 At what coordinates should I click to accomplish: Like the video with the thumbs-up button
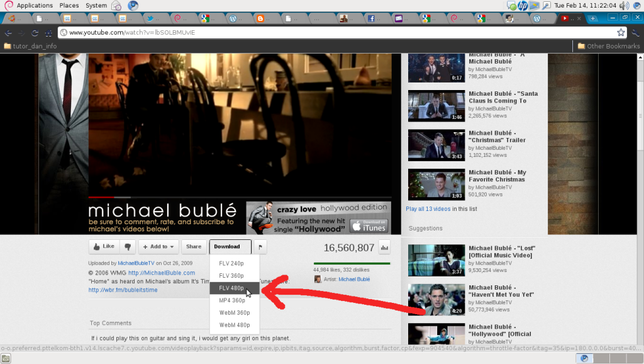[x=104, y=246]
